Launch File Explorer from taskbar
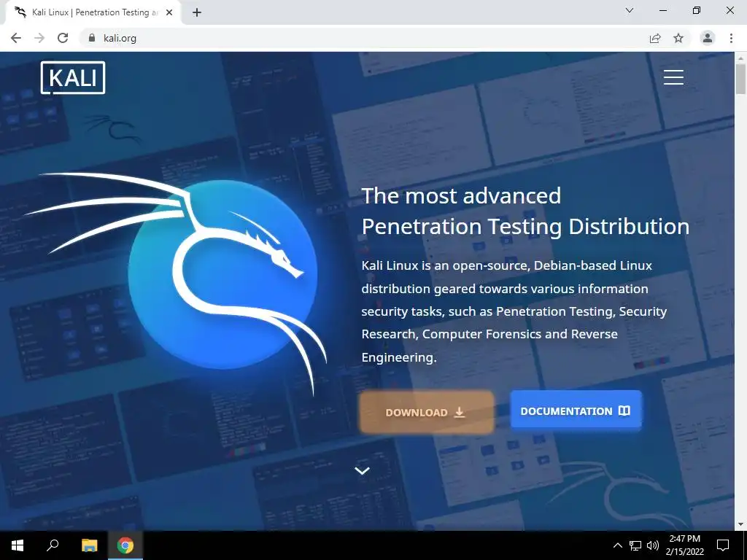747x560 pixels. (x=89, y=545)
